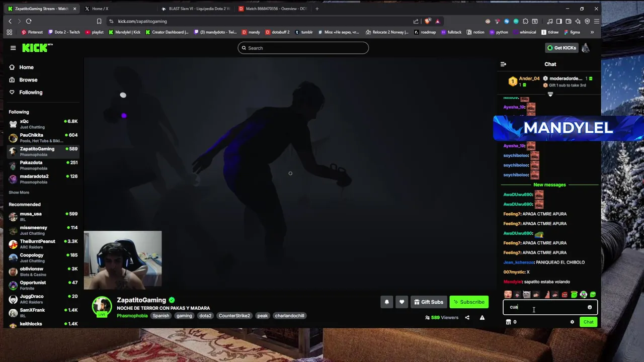Click the Spanish tag
Viewport: 644px width, 362px height.
[x=161, y=316]
